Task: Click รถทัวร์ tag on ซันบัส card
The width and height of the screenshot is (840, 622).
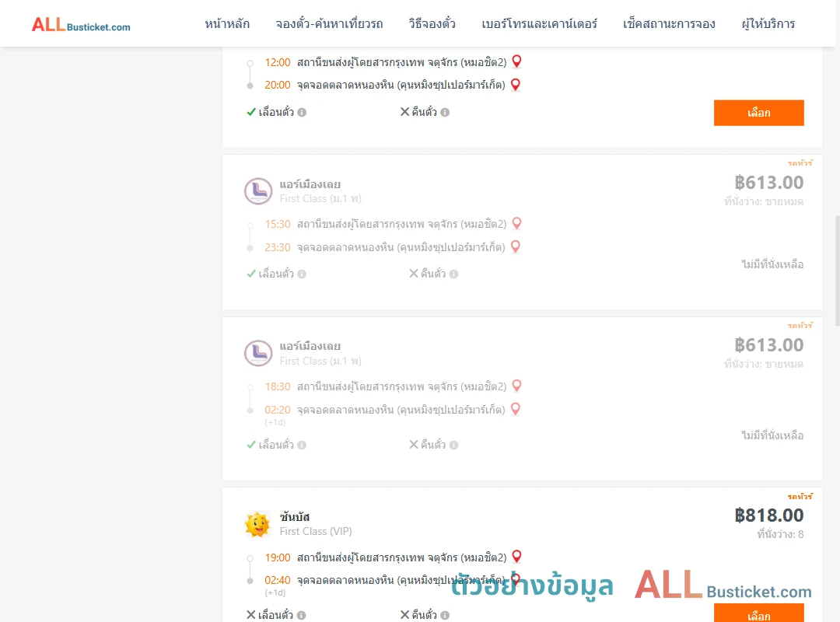Action: [x=800, y=496]
